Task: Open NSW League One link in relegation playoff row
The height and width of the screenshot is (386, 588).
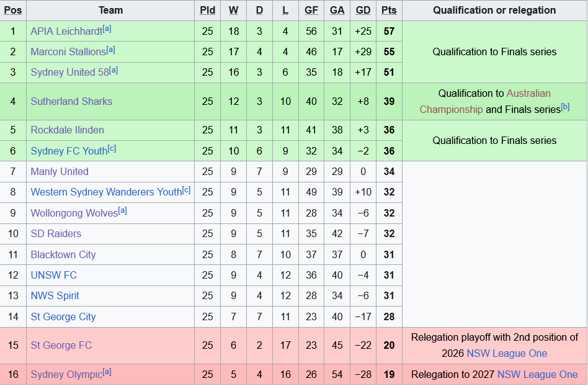Action: coord(507,354)
